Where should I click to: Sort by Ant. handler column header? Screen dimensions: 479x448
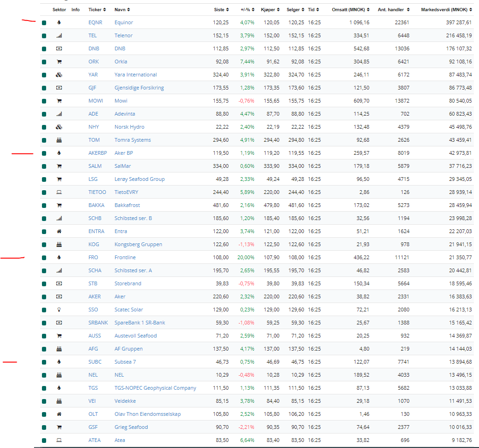(x=393, y=9)
